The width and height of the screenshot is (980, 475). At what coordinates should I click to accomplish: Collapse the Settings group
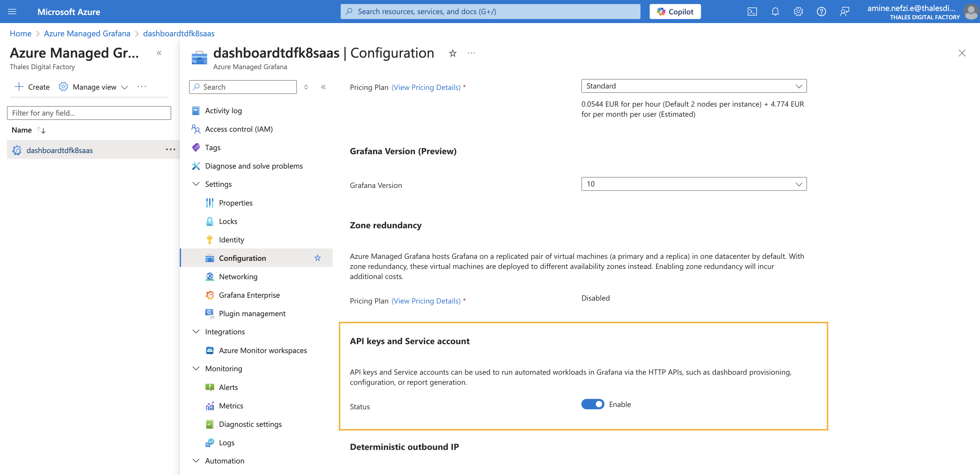pos(195,184)
